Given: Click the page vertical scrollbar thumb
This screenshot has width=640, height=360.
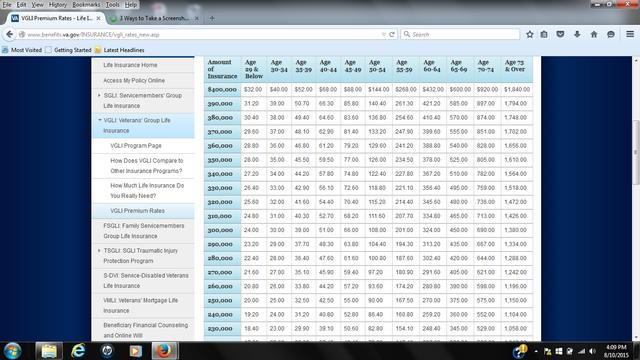Looking at the screenshot, I should point(636,153).
